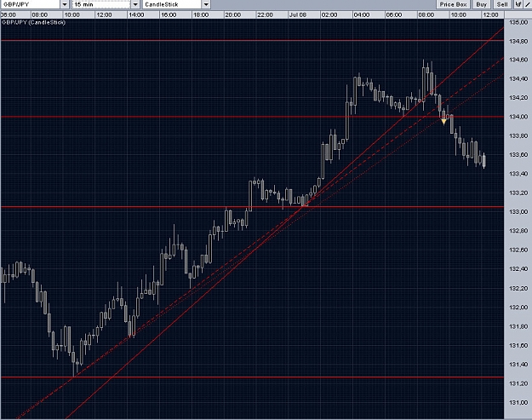Click the Price Box button
Viewport: 532px width, 420px height.
tap(453, 4)
